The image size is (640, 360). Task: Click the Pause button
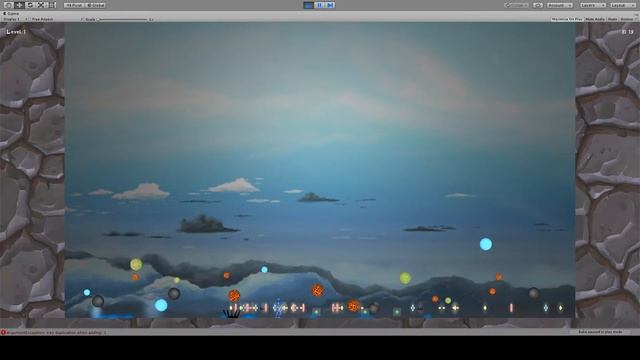coord(320,5)
